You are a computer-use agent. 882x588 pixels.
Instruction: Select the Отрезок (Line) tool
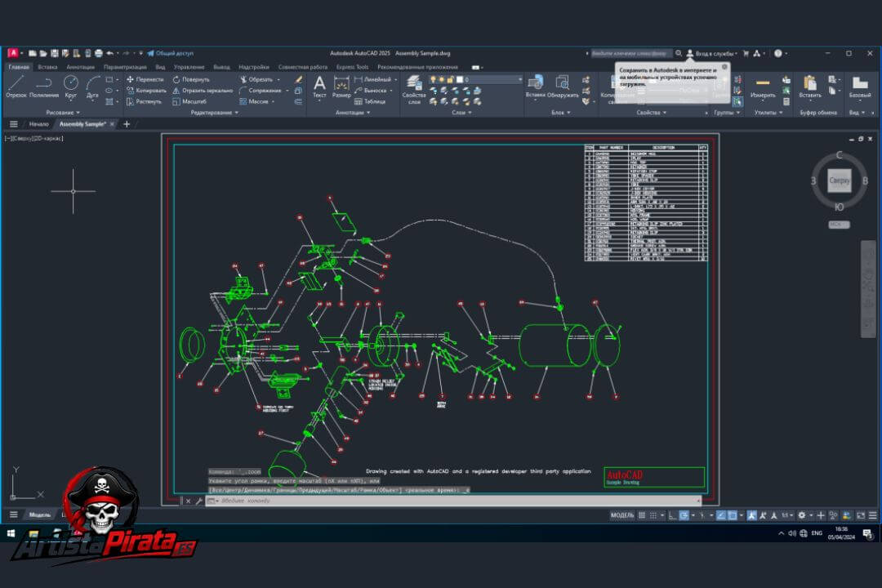tap(16, 87)
